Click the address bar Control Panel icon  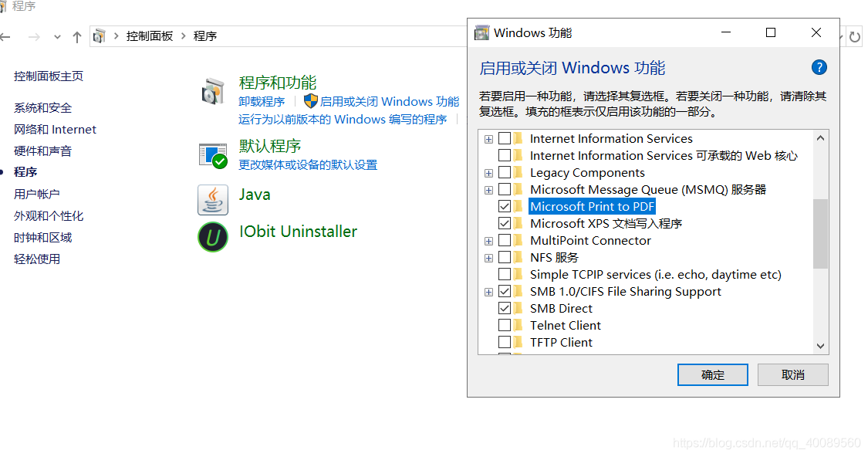(x=99, y=36)
